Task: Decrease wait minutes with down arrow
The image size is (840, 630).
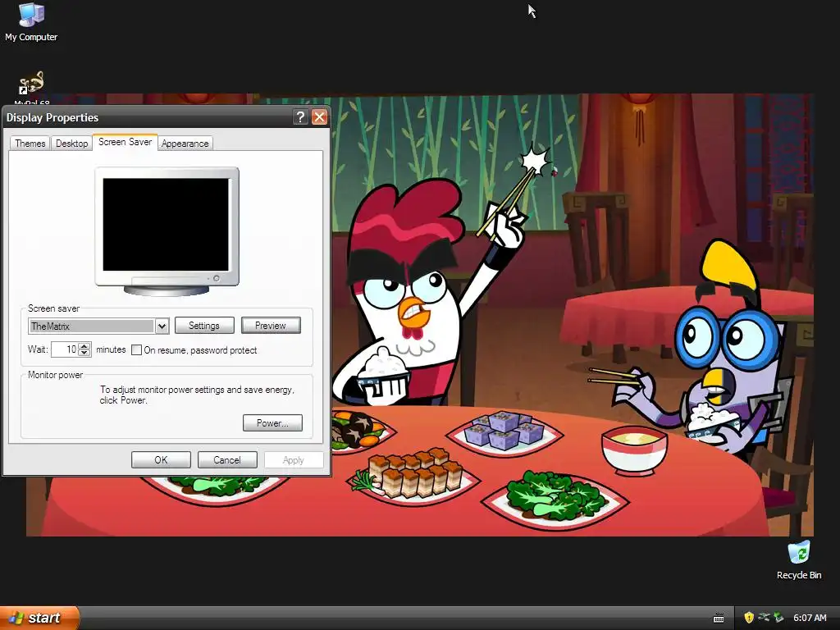Action: click(84, 353)
